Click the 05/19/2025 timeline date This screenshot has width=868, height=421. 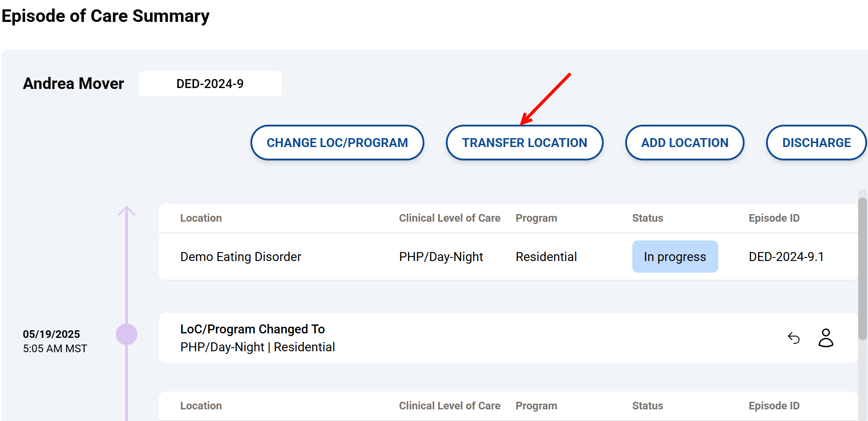[x=51, y=334]
